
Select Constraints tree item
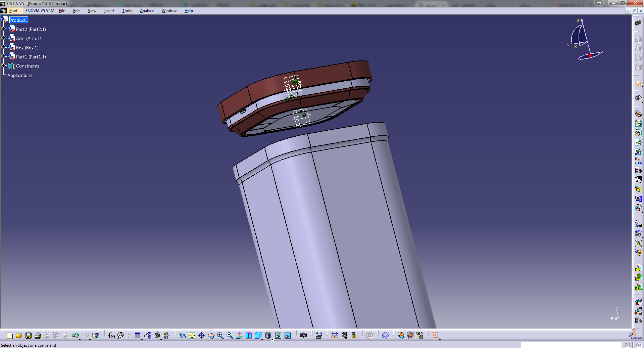(28, 66)
